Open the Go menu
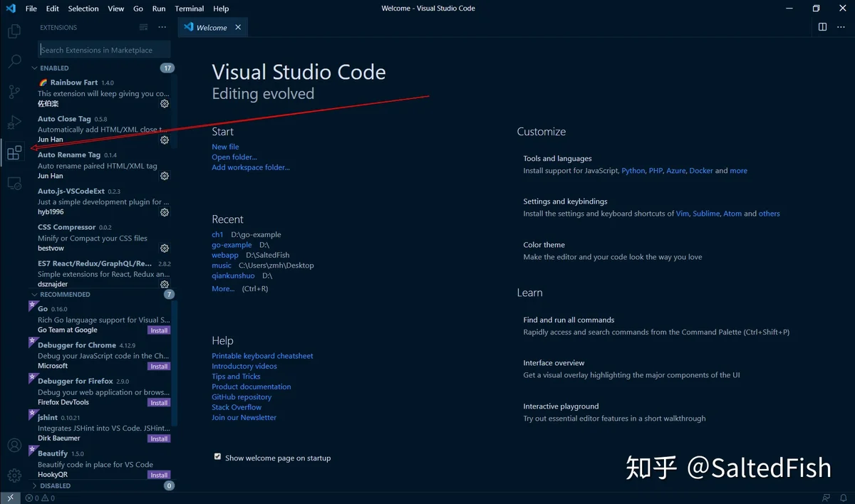 [x=138, y=9]
